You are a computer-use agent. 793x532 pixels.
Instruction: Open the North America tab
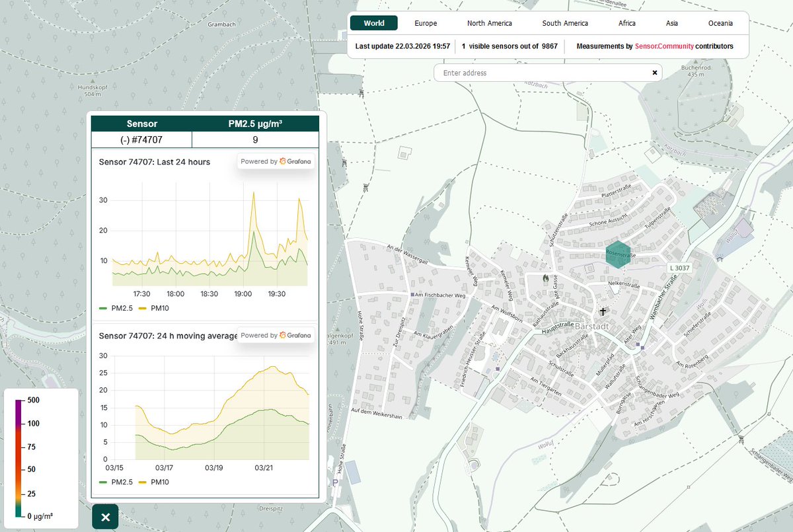[x=489, y=23]
